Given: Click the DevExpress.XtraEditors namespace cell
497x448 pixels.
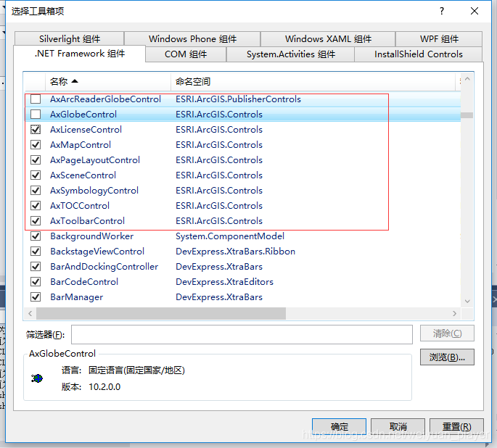Looking at the screenshot, I should [224, 282].
